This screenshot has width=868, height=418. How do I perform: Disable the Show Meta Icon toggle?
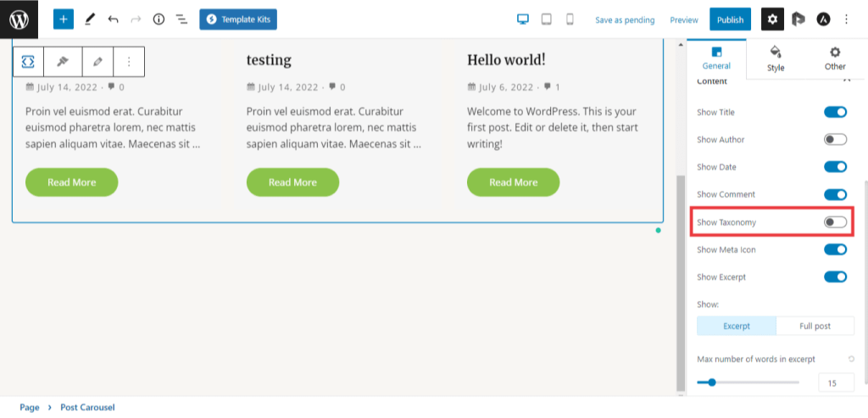pos(835,249)
